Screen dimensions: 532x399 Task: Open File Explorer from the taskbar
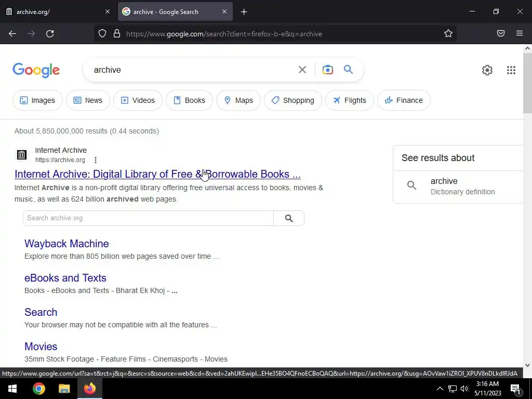click(64, 389)
